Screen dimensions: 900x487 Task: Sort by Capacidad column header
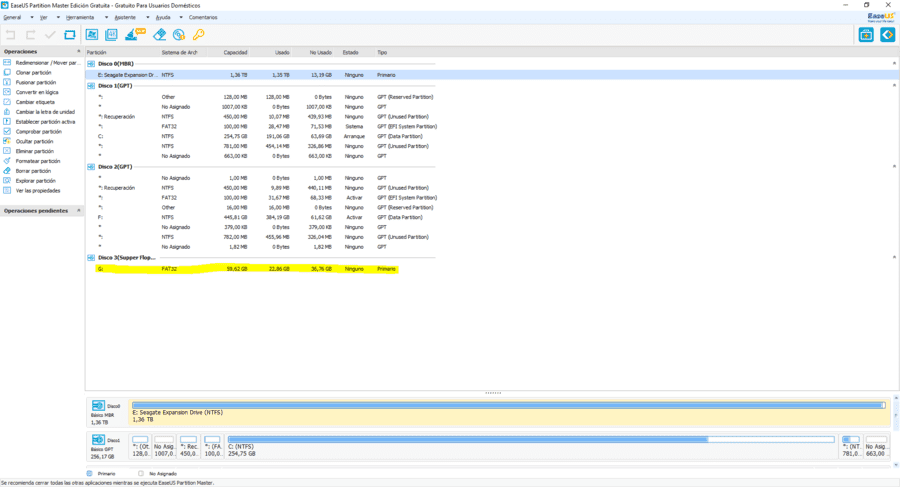pos(235,52)
